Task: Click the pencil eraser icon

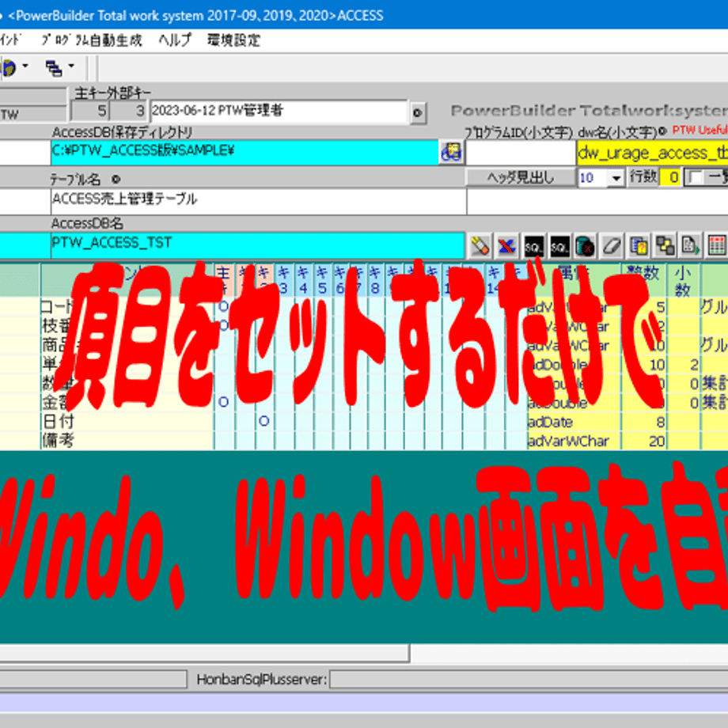Action: click(x=480, y=245)
